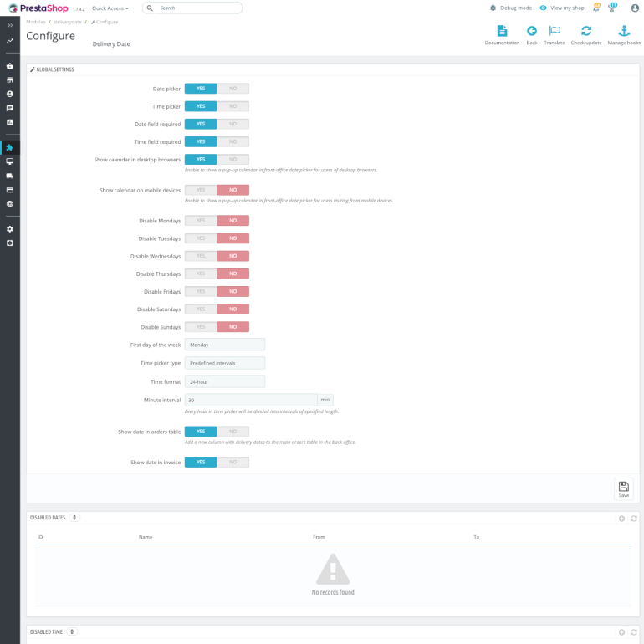Open Time format dropdown
The width and height of the screenshot is (644, 644).
pos(225,381)
